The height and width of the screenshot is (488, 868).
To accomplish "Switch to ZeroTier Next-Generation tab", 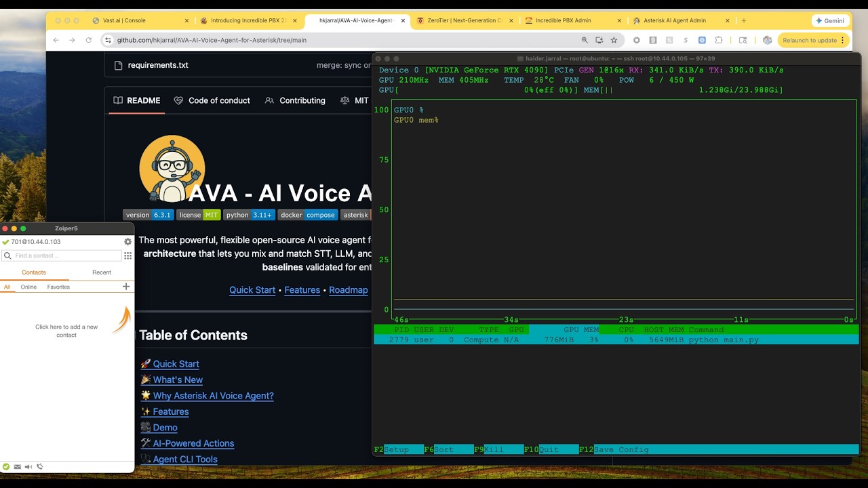I will click(x=465, y=20).
